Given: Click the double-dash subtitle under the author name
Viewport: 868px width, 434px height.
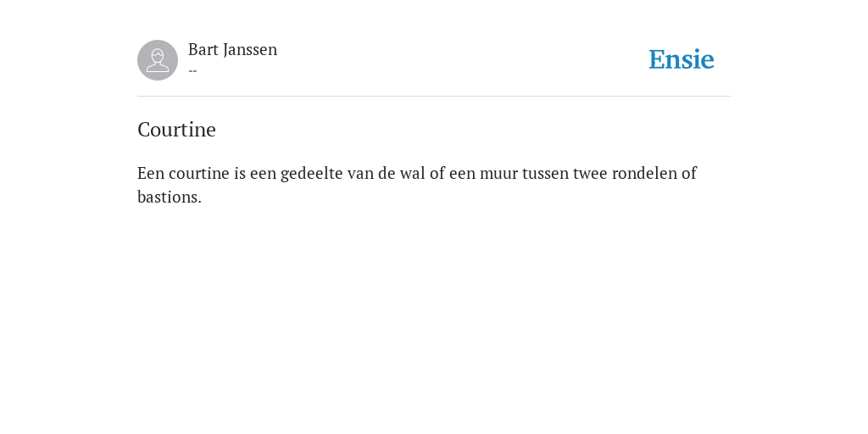Looking at the screenshot, I should (192, 70).
